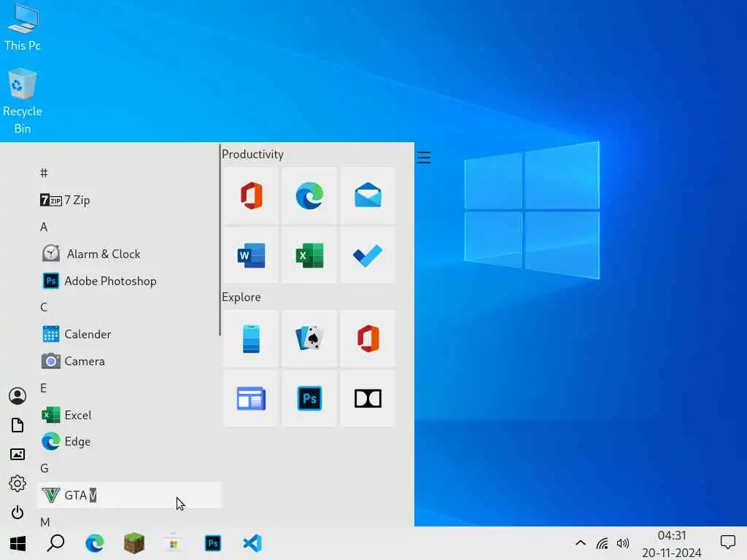Open the Office tile under Explore

coord(368,338)
